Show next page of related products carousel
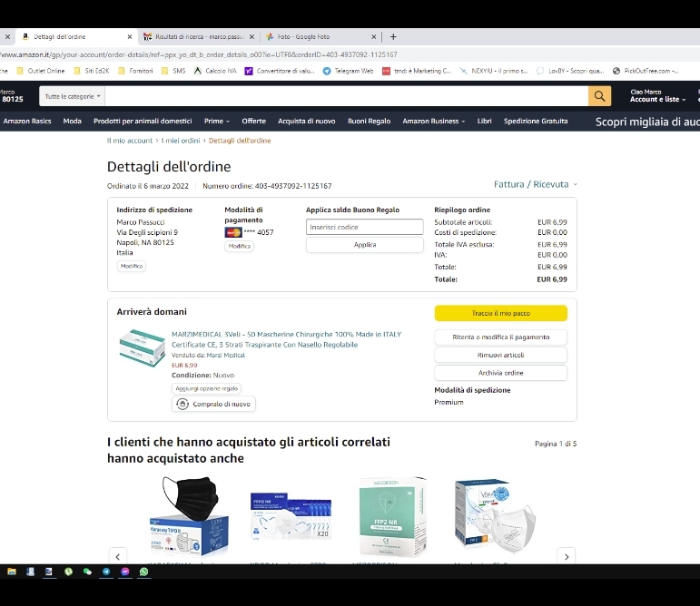The image size is (700, 606). pyautogui.click(x=567, y=556)
